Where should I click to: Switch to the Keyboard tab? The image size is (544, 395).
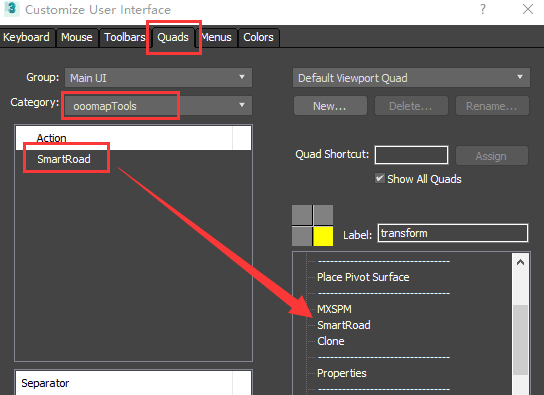[26, 37]
